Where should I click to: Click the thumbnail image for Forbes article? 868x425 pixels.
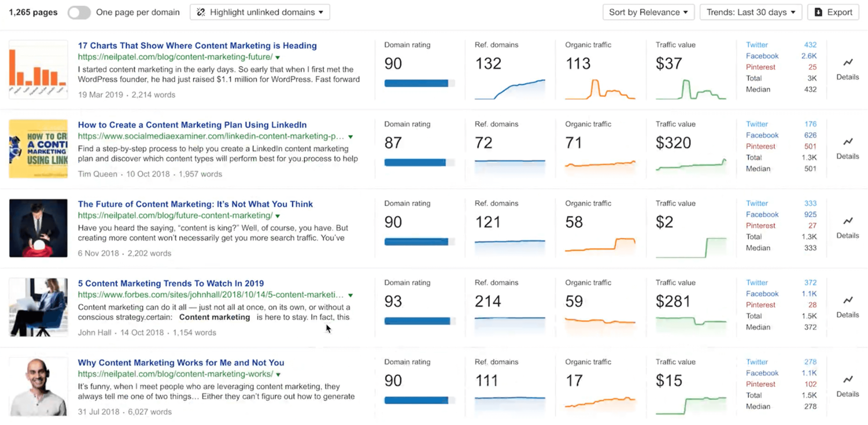coord(38,307)
